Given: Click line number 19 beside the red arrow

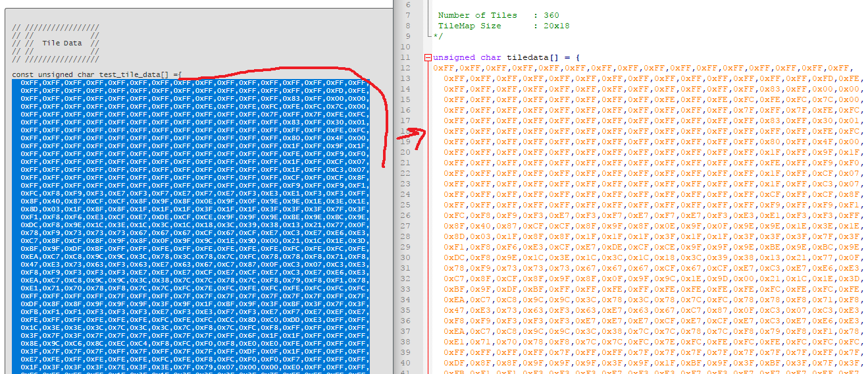Looking at the screenshot, I should [x=405, y=142].
